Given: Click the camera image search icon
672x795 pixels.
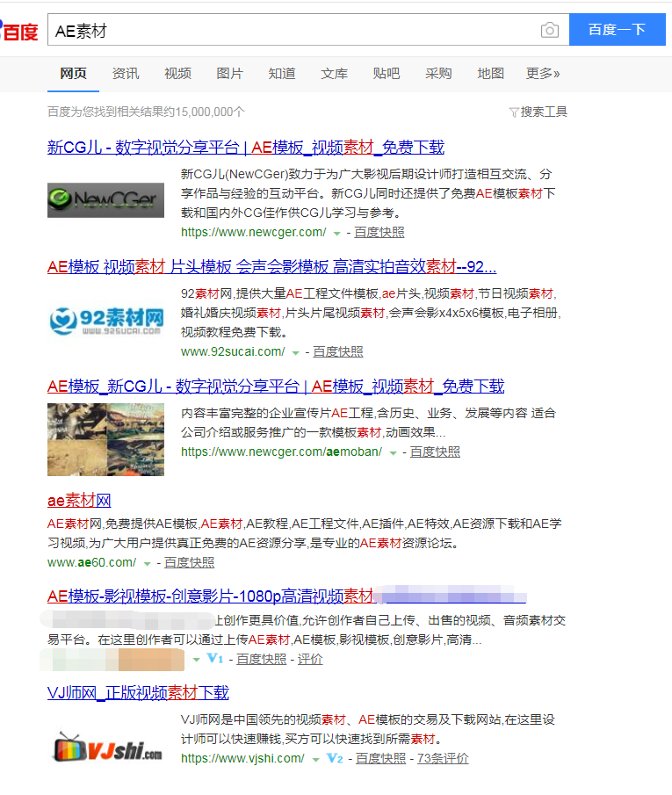Looking at the screenshot, I should pos(550,31).
